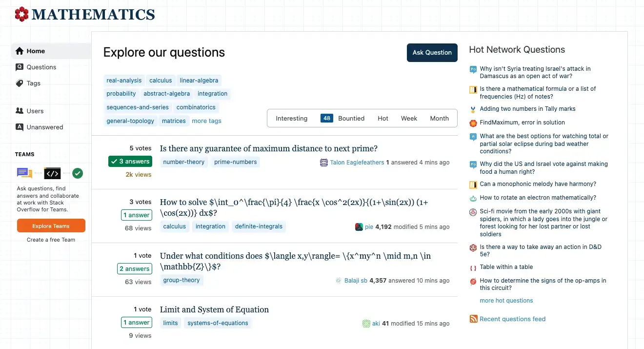The image size is (644, 349).
Task: Click the Questions sidebar icon
Action: tap(20, 67)
